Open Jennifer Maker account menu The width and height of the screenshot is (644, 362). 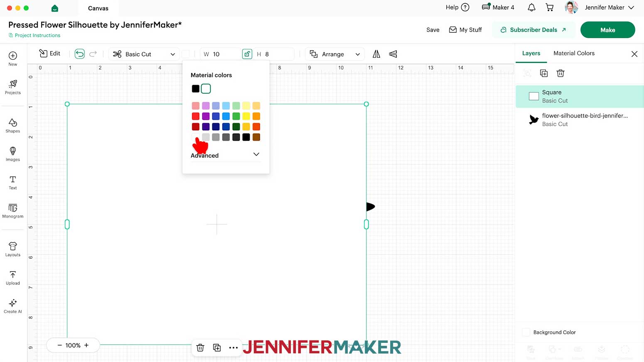pos(600,7)
